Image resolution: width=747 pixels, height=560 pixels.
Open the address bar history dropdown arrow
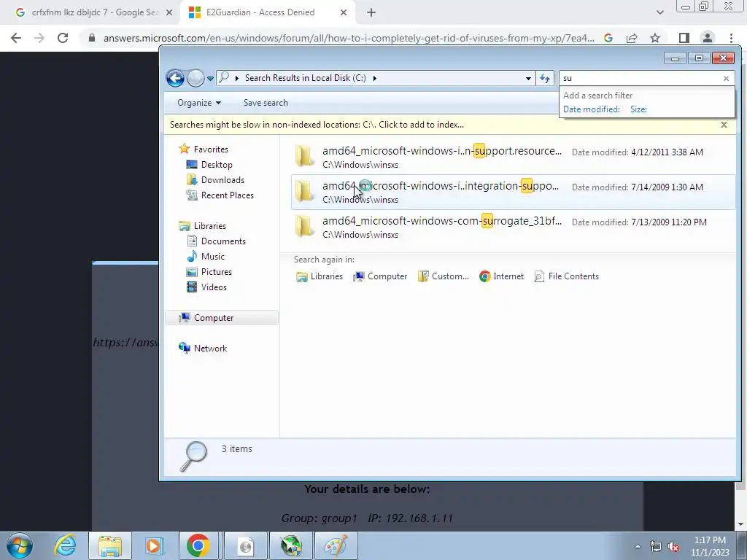[x=528, y=78]
